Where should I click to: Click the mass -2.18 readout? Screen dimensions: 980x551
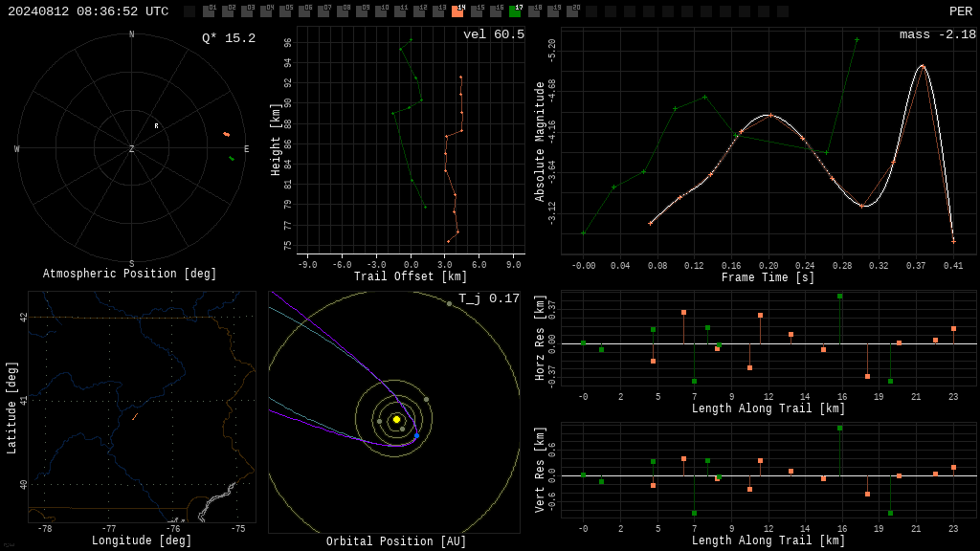[x=938, y=34]
